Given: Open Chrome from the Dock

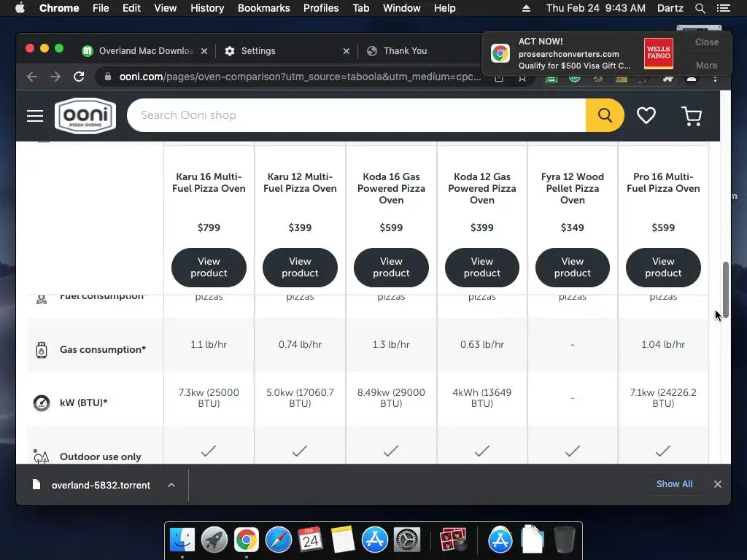Looking at the screenshot, I should (247, 540).
